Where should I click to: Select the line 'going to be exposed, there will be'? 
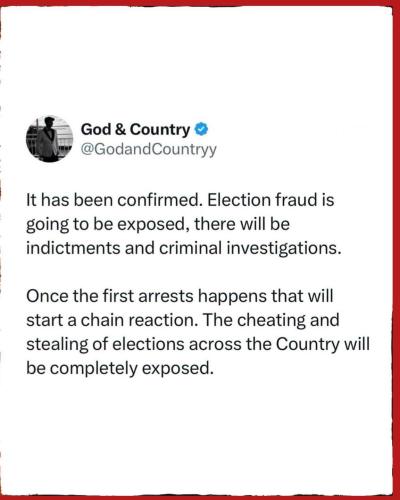(x=158, y=224)
